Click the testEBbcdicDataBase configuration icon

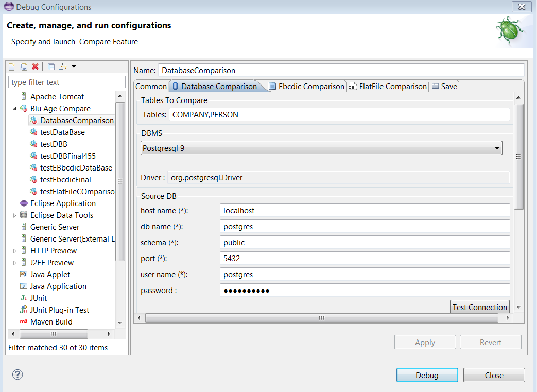point(33,168)
